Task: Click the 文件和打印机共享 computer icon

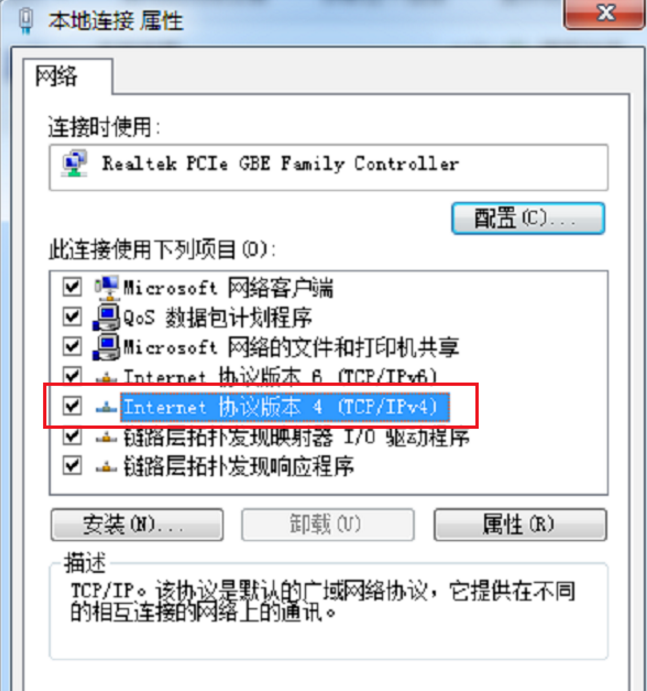Action: click(x=106, y=347)
